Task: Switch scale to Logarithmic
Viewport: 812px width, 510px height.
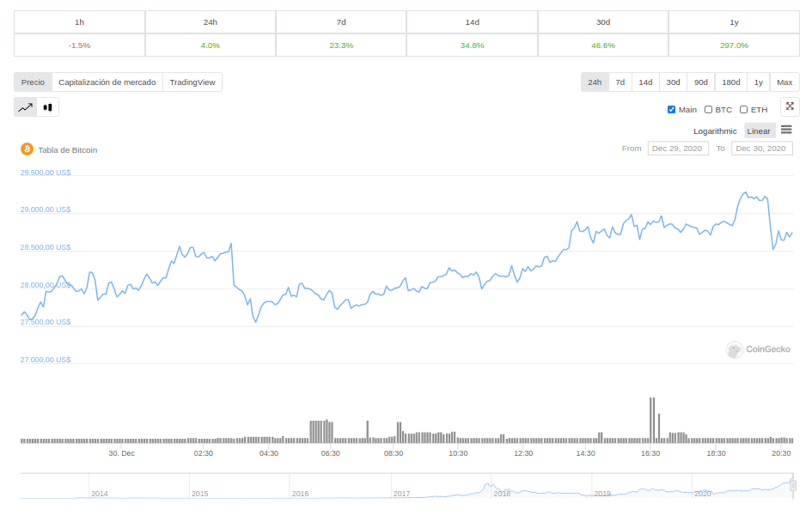Action: [x=715, y=131]
